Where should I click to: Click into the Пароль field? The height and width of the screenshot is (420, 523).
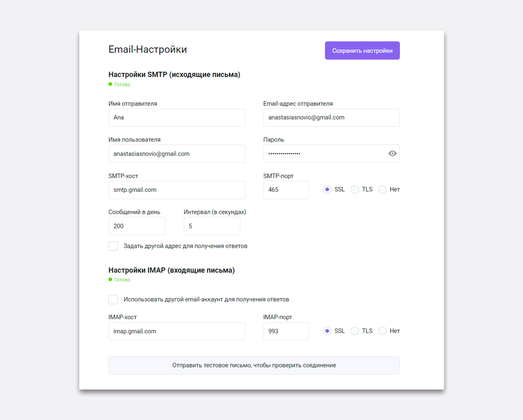pos(324,154)
